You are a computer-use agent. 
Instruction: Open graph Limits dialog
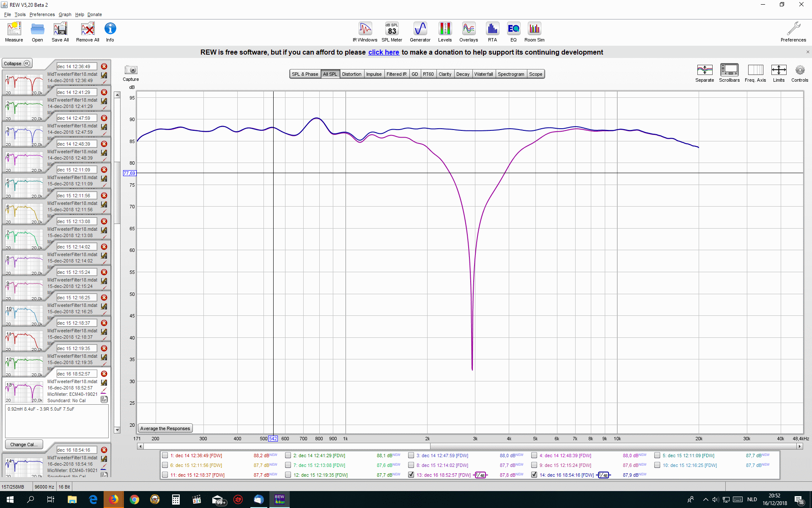[x=779, y=73]
